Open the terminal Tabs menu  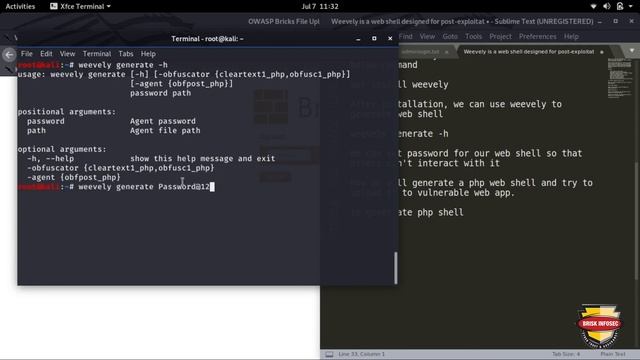(x=126, y=53)
